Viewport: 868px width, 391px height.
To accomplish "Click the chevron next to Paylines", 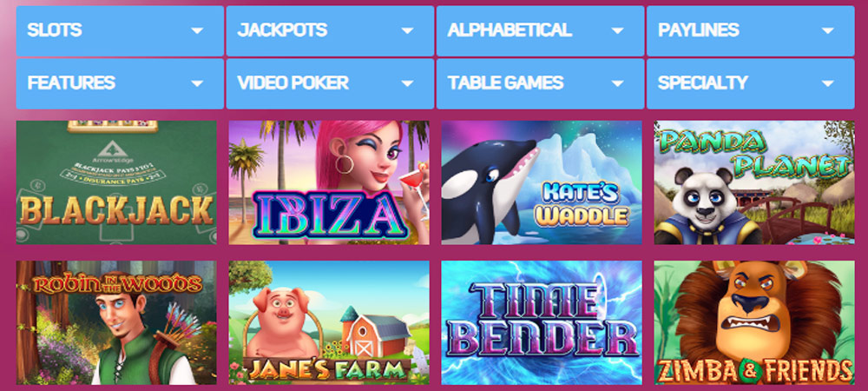I will click(x=827, y=31).
